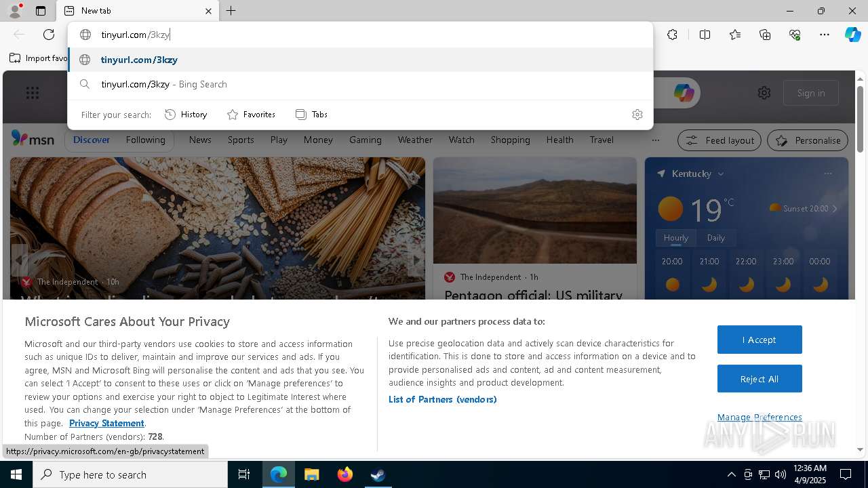
Task: Refresh the page
Action: (49, 35)
